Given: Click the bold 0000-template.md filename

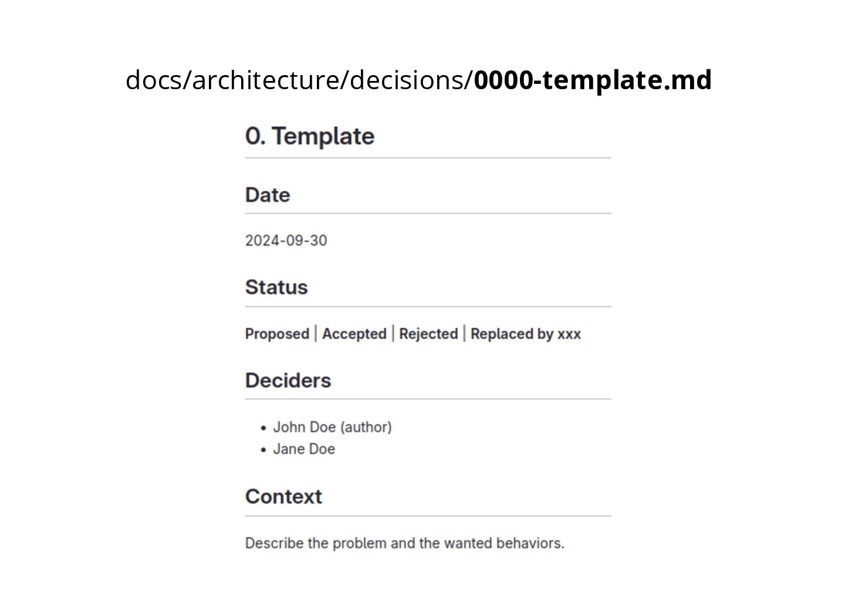Looking at the screenshot, I should coord(593,80).
